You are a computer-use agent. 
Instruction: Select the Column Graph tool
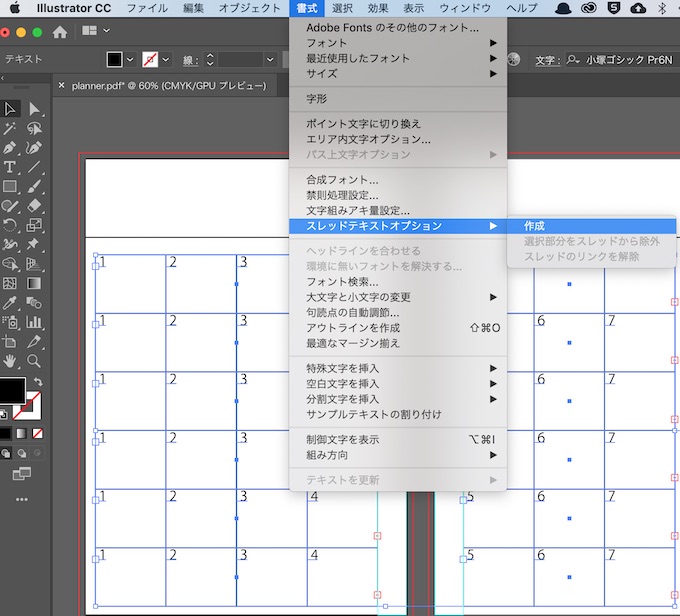(x=35, y=322)
